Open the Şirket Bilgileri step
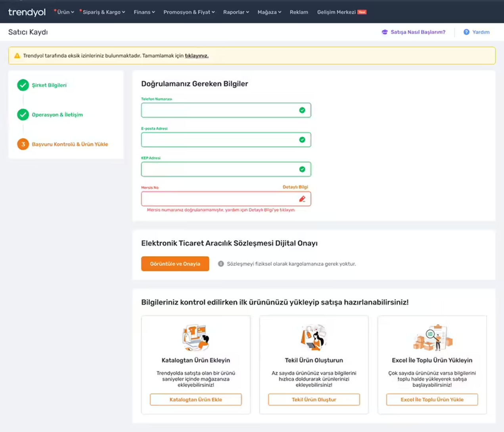Image resolution: width=504 pixels, height=432 pixels. pos(49,85)
